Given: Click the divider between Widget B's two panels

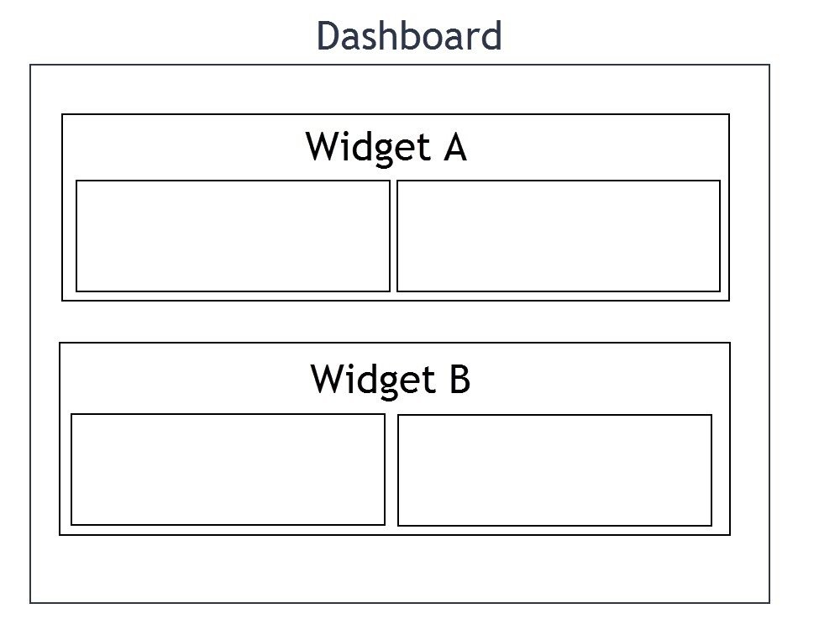Looking at the screenshot, I should pos(391,469).
